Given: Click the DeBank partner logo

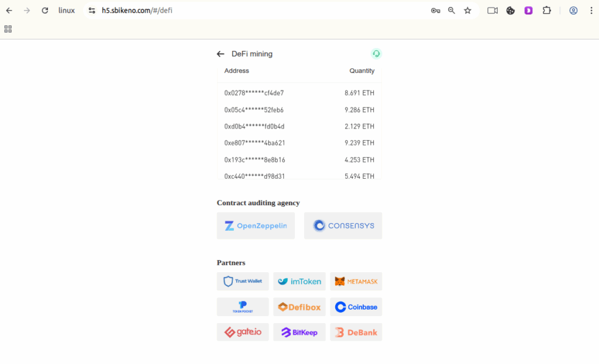Looking at the screenshot, I should click(x=356, y=332).
